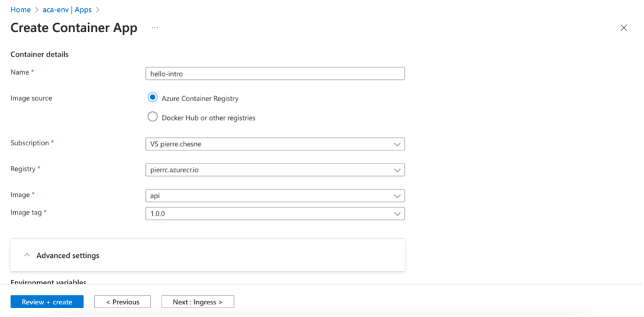Click the container Name input field
The height and width of the screenshot is (317, 644).
pyautogui.click(x=274, y=73)
